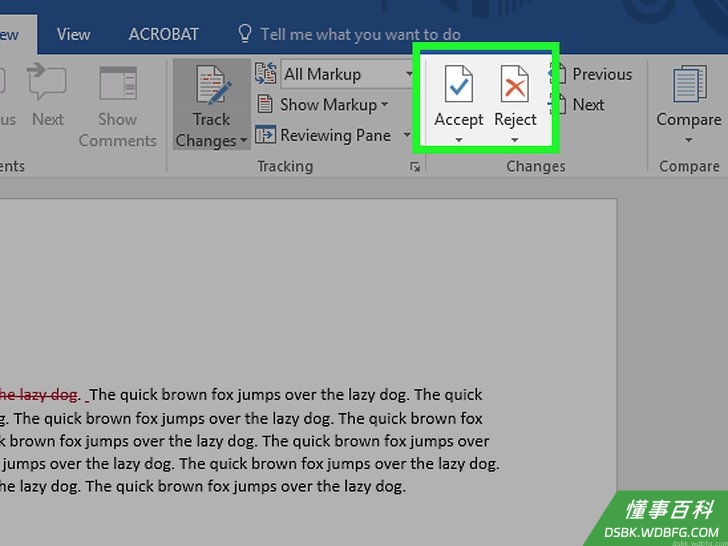Screen dimensions: 728x546
Task: Switch to the ACROBAT tab
Action: pyautogui.click(x=163, y=34)
